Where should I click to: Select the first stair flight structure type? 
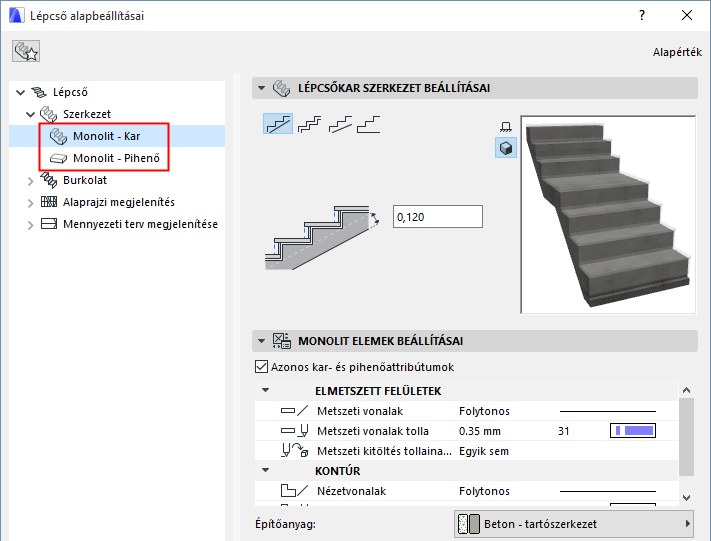pos(278,123)
